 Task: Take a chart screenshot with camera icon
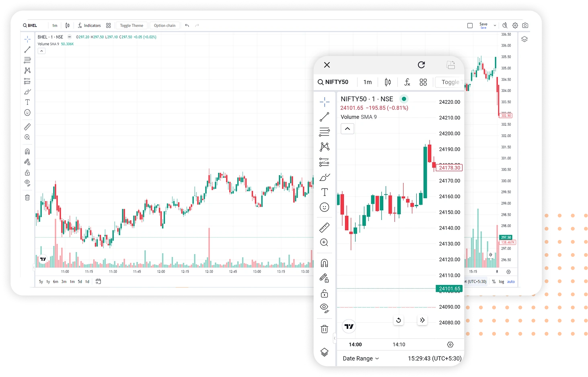pyautogui.click(x=525, y=25)
